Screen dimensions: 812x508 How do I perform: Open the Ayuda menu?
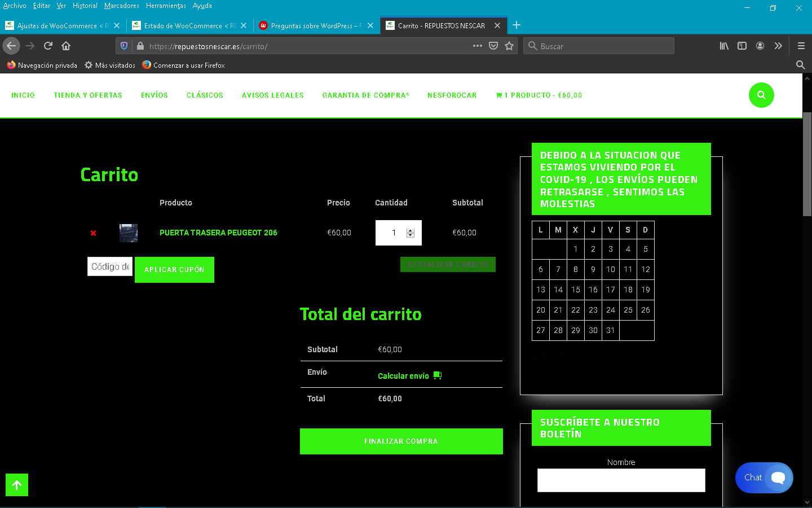[x=202, y=6]
